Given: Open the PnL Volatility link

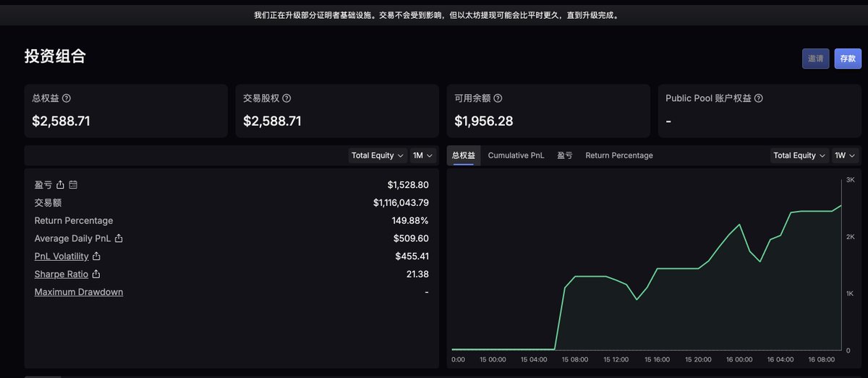Looking at the screenshot, I should click(61, 257).
